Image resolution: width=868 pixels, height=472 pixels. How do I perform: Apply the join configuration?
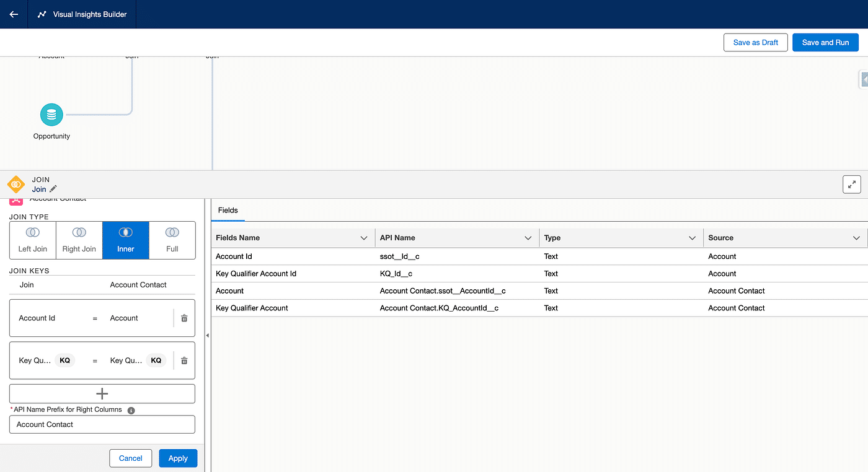click(x=178, y=458)
